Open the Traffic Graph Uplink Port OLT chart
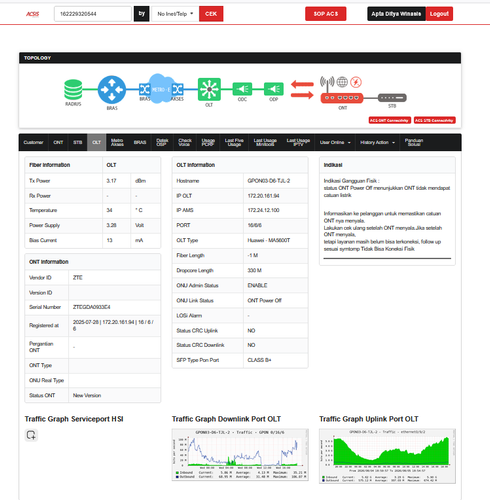 [x=387, y=456]
